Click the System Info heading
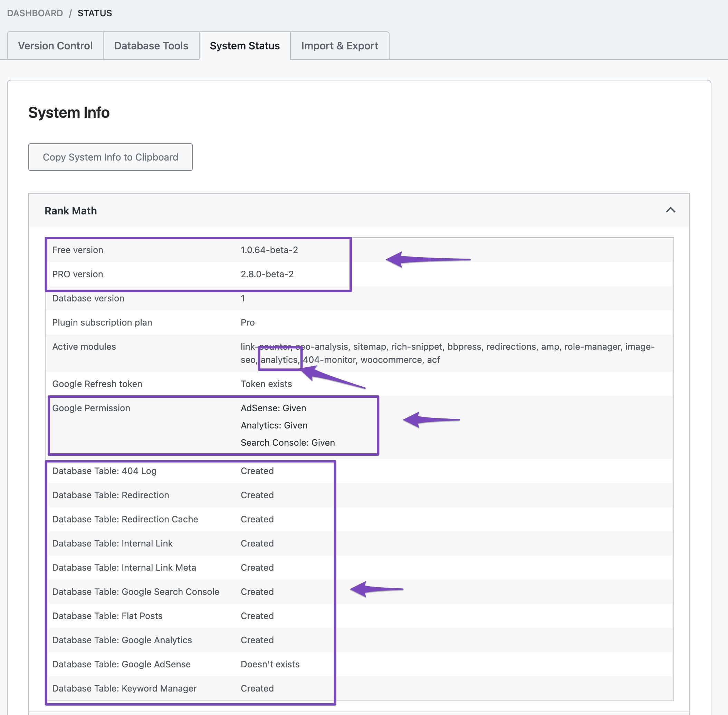The width and height of the screenshot is (728, 715). (x=69, y=113)
